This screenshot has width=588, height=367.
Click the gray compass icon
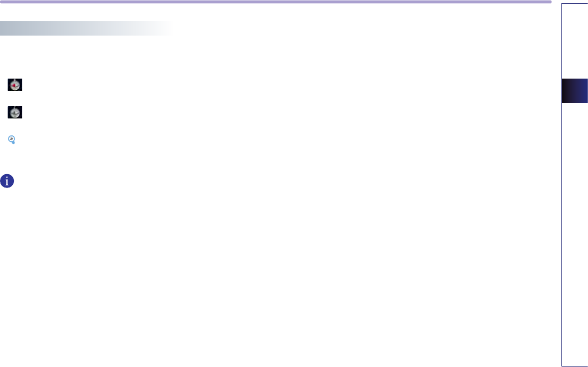tap(15, 113)
